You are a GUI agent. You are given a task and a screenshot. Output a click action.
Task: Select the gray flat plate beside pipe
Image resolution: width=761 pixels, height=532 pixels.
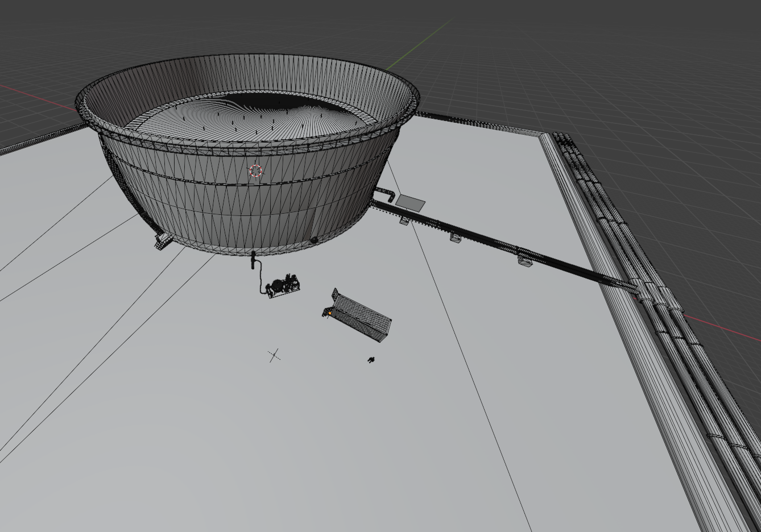[410, 202]
